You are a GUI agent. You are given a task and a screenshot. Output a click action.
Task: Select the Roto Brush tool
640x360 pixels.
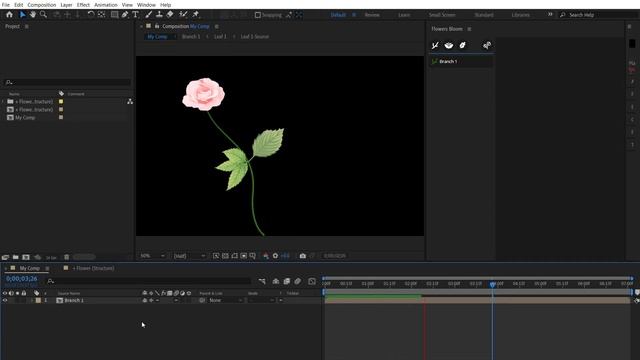point(183,14)
